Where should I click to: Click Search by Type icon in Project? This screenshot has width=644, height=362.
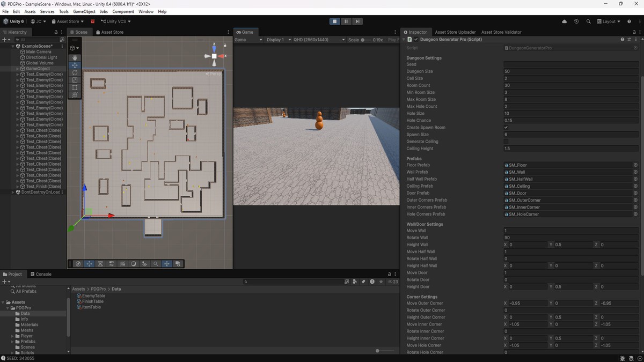[355, 282]
